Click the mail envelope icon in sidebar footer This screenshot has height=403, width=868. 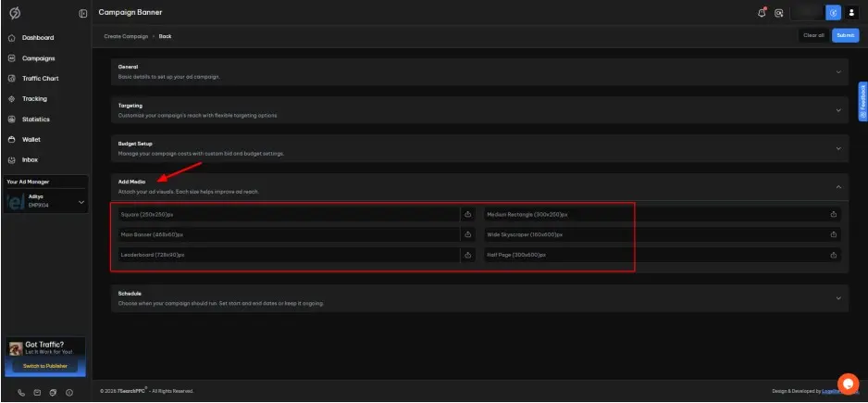[37, 393]
